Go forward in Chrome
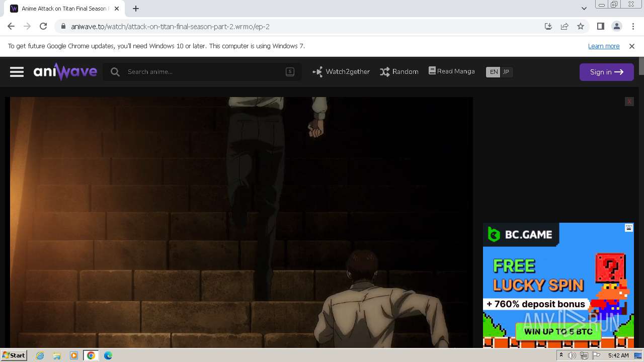The image size is (644, 362). (27, 26)
